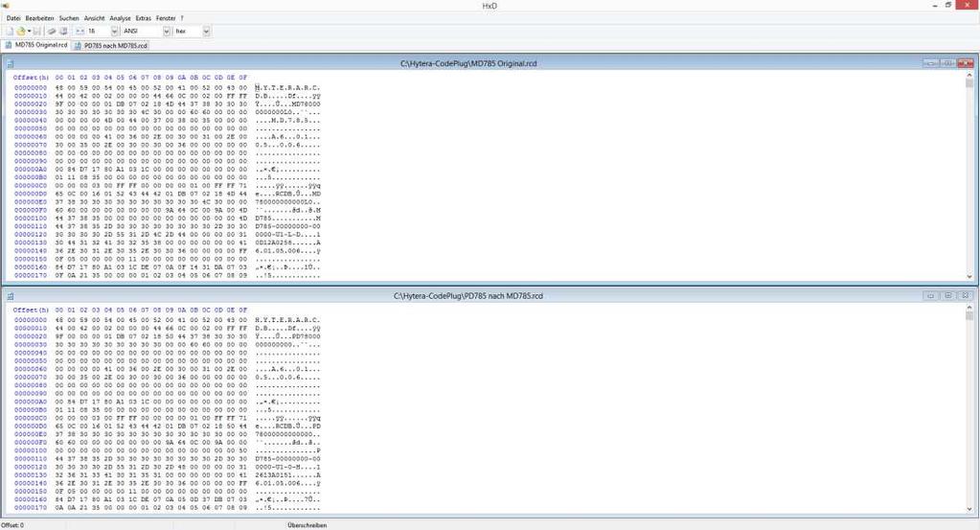Close the MD785 Original.rcd child window
Screen dimensions: 980x530
pos(966,63)
